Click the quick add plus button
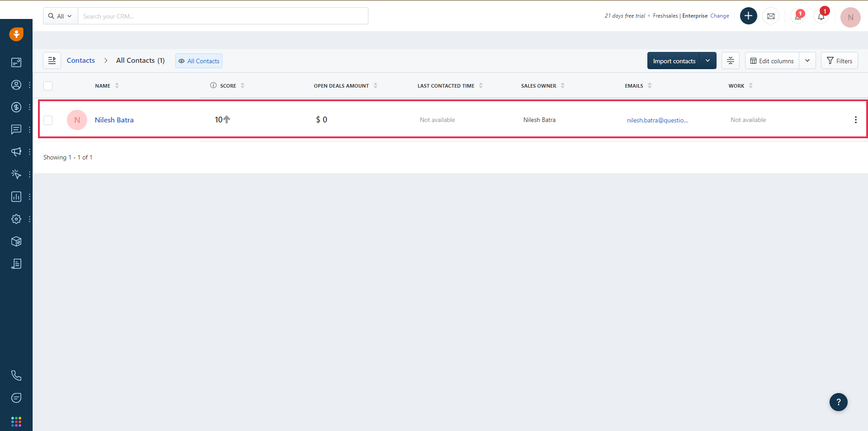868x431 pixels. (x=749, y=16)
